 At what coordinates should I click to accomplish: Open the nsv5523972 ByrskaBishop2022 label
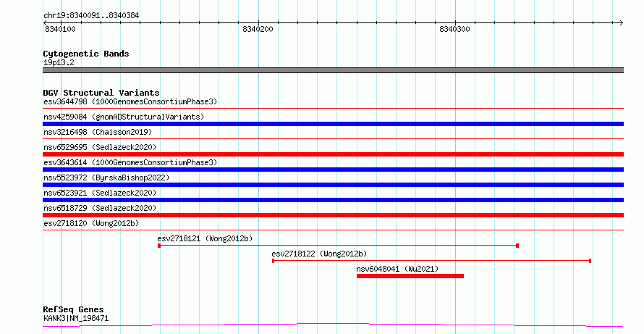pyautogui.click(x=106, y=178)
